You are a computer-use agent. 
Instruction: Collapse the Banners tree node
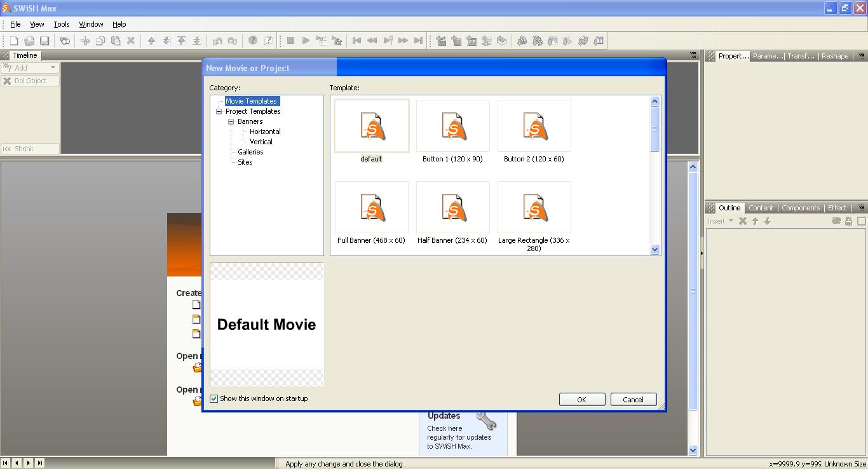pos(231,121)
